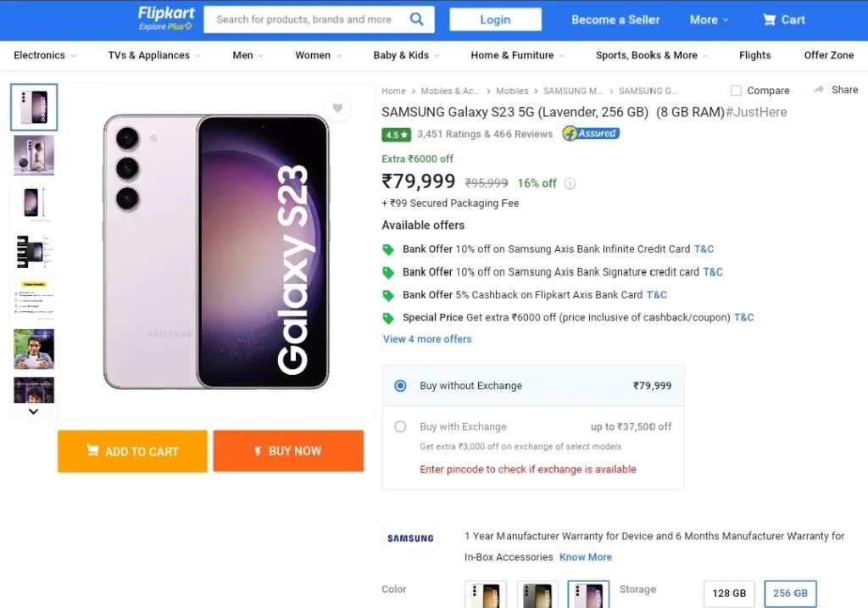Tick the Compare checkbox

click(x=736, y=90)
